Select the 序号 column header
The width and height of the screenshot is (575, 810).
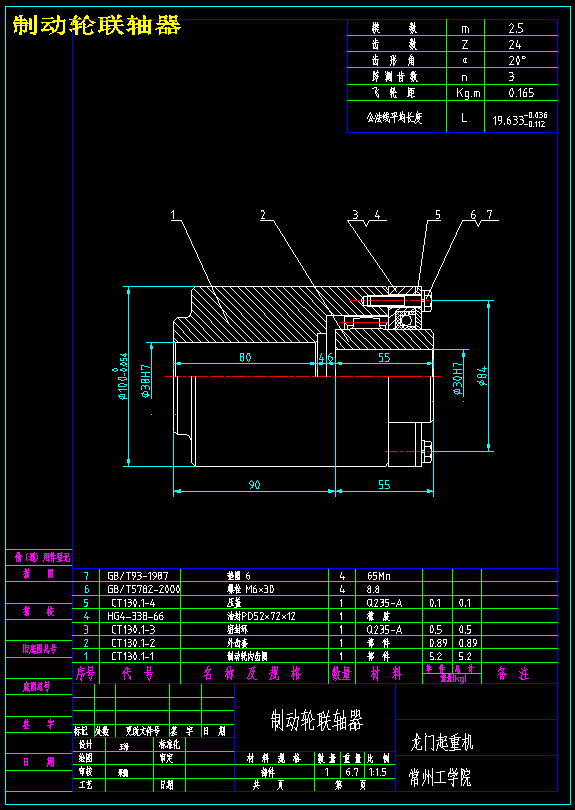[x=86, y=674]
